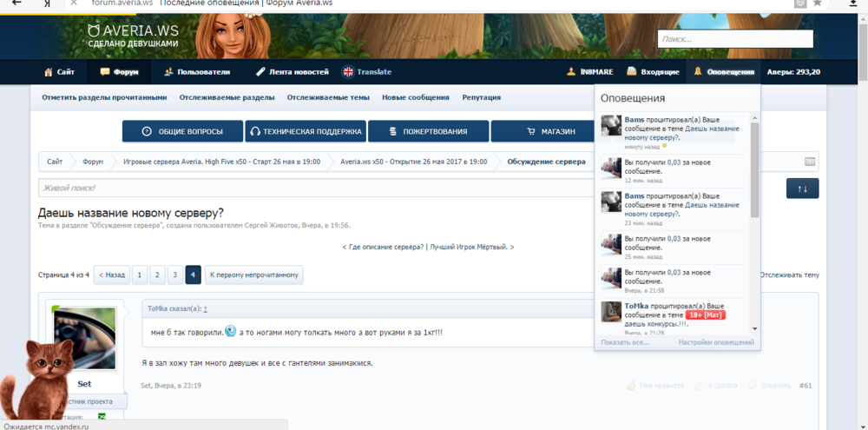Image resolution: width=868 pixels, height=430 pixels.
Task: Focus the Живой поиск field
Action: (x=316, y=188)
